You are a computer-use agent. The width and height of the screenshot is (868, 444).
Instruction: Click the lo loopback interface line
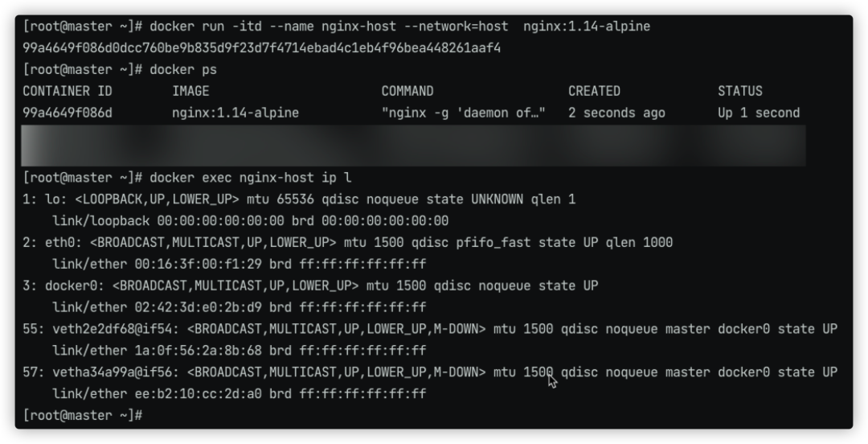[299, 199]
